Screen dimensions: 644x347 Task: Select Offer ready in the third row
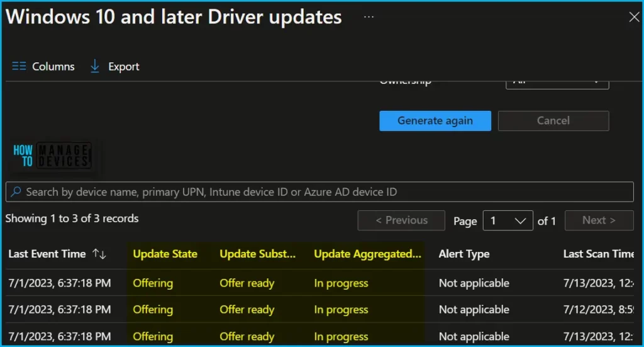click(247, 336)
